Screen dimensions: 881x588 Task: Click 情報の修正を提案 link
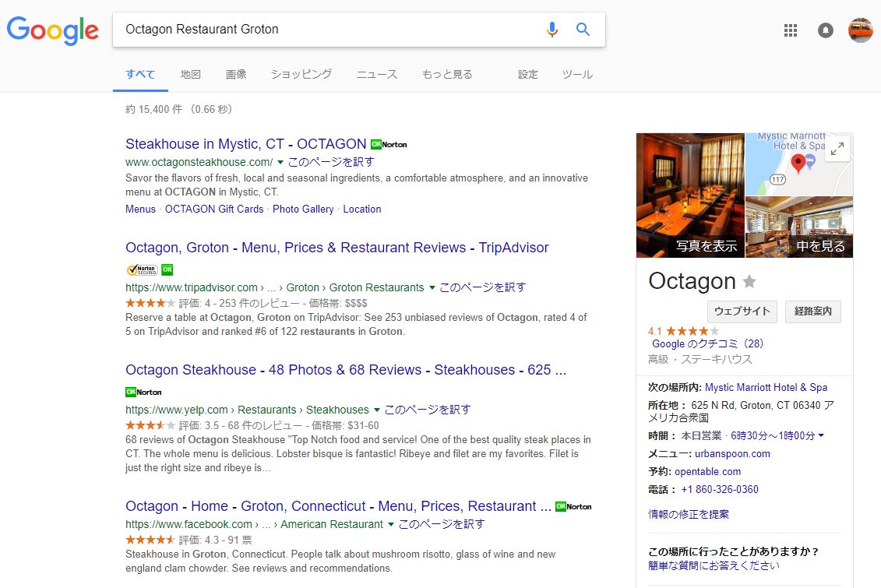click(689, 515)
